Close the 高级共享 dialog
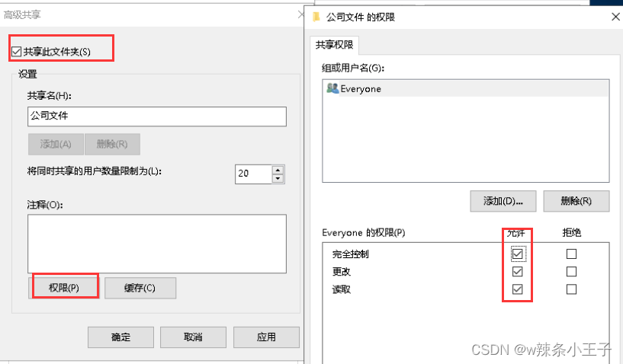This screenshot has height=364, width=623. [300, 15]
